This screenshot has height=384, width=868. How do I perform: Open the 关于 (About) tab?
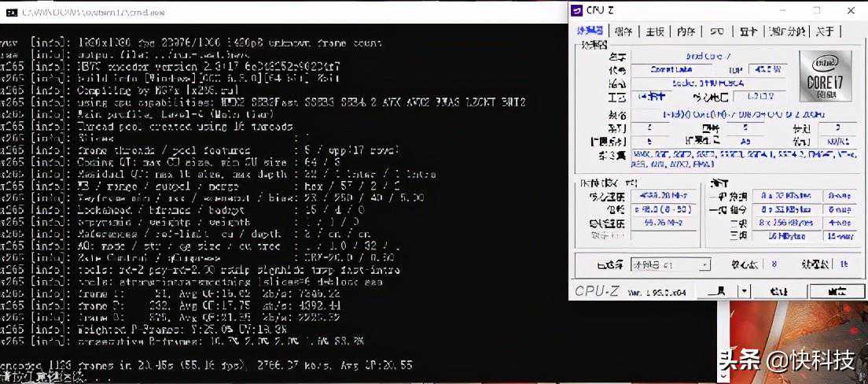click(x=825, y=31)
